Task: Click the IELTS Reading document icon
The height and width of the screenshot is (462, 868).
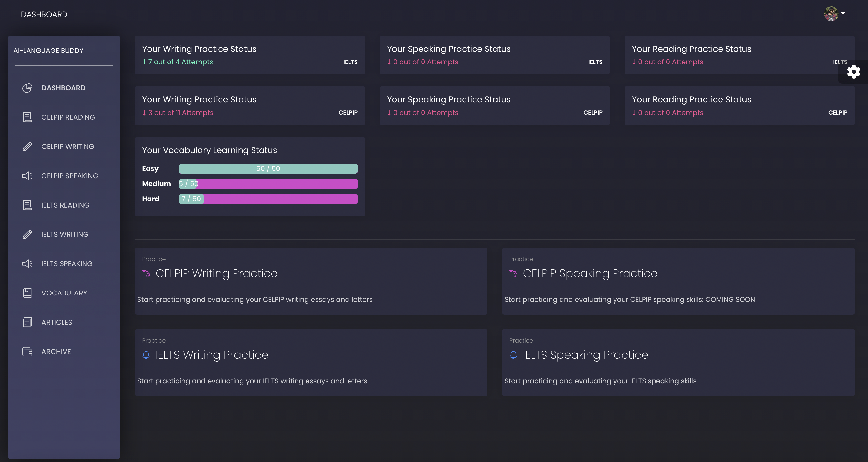Action: pos(27,205)
